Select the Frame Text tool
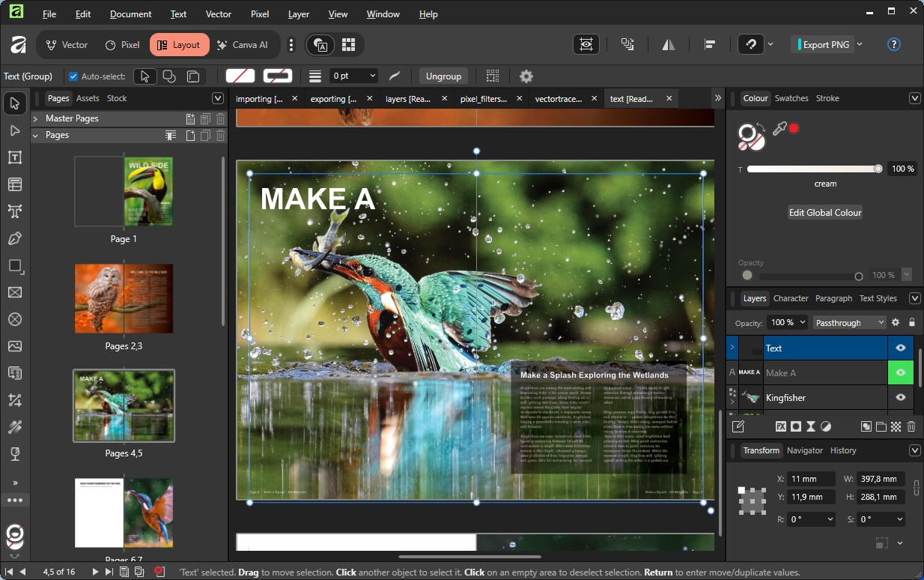924x580 pixels. [15, 157]
